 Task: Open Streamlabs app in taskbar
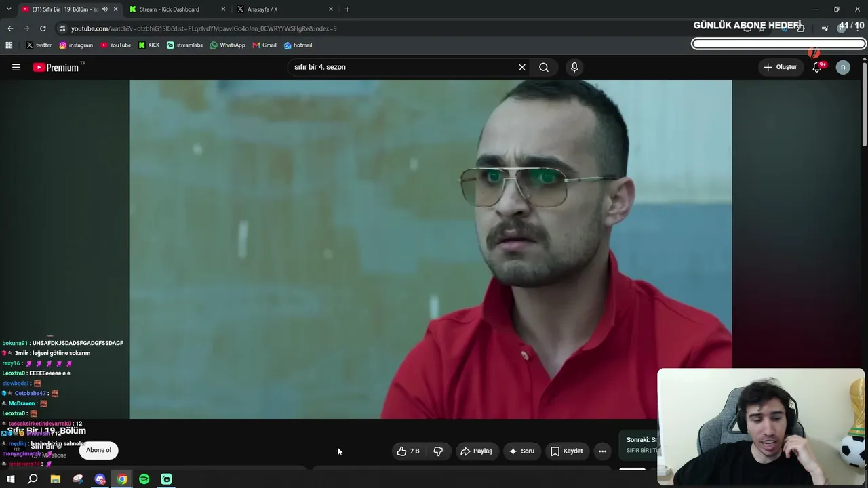[166, 479]
